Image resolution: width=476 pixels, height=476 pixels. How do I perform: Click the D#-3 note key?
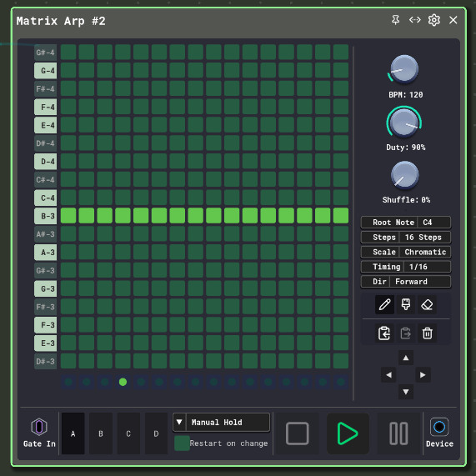coord(45,361)
